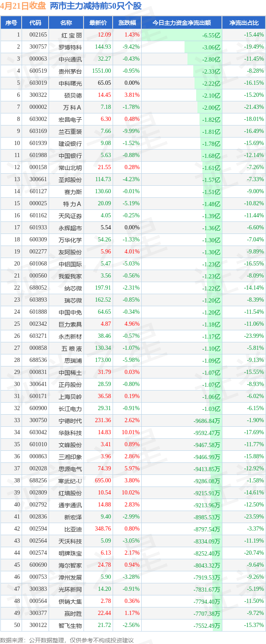Image resolution: width=266 pixels, height=644 pixels.
Task: Click stock code 300322
Action: point(38,95)
